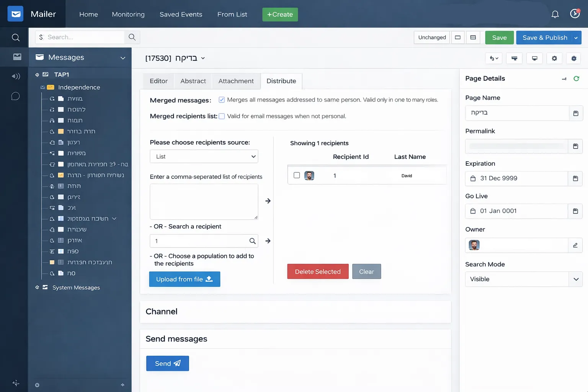Click the Page Name input field
This screenshot has width=588, height=392.
point(517,113)
